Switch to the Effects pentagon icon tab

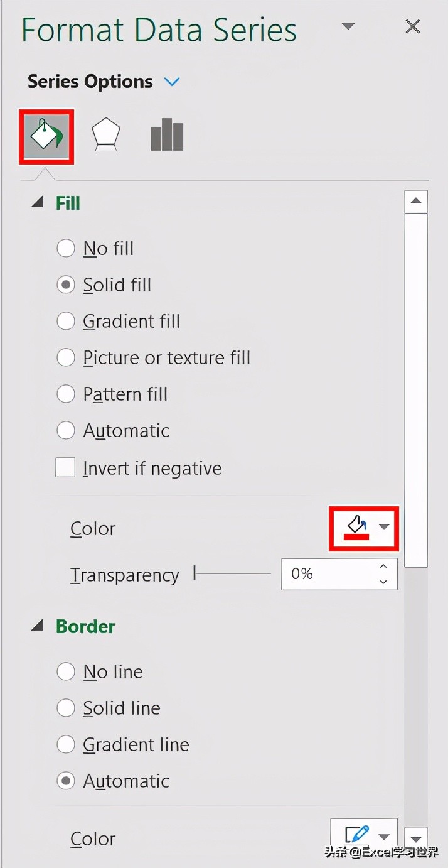(105, 136)
